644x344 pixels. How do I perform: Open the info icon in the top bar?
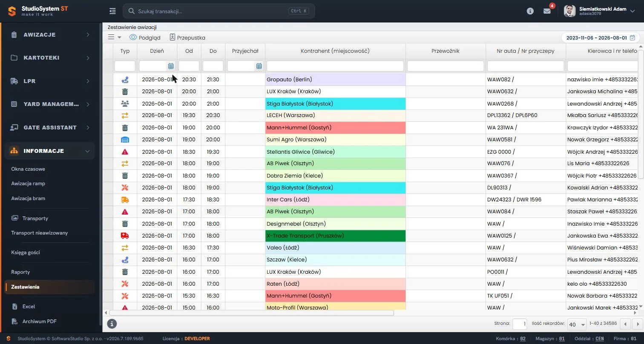[x=530, y=11]
